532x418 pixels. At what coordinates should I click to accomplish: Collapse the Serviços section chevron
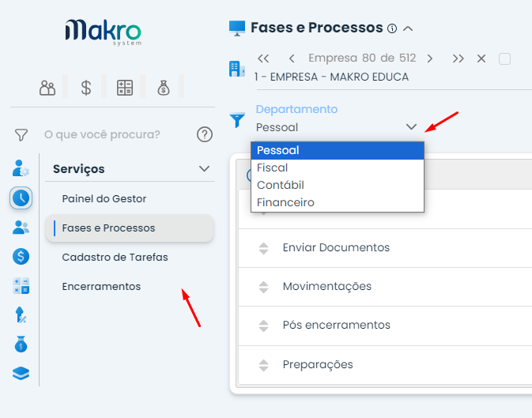pos(204,168)
